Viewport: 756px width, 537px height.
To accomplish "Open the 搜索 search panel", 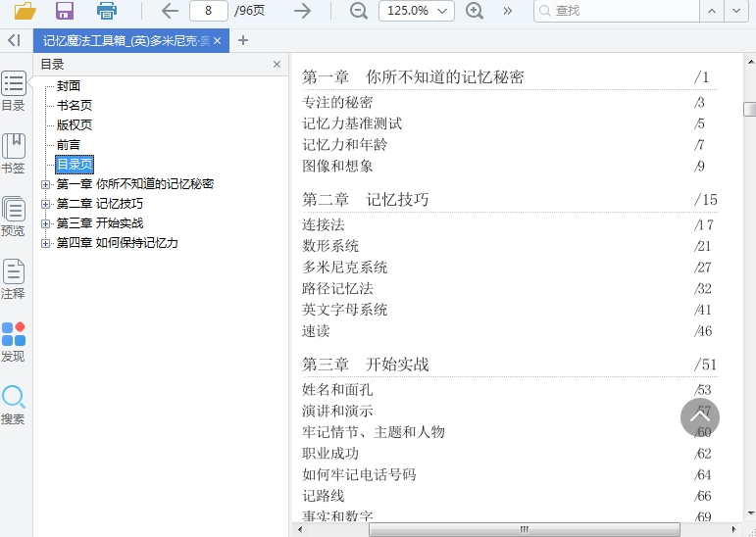I will pyautogui.click(x=14, y=405).
